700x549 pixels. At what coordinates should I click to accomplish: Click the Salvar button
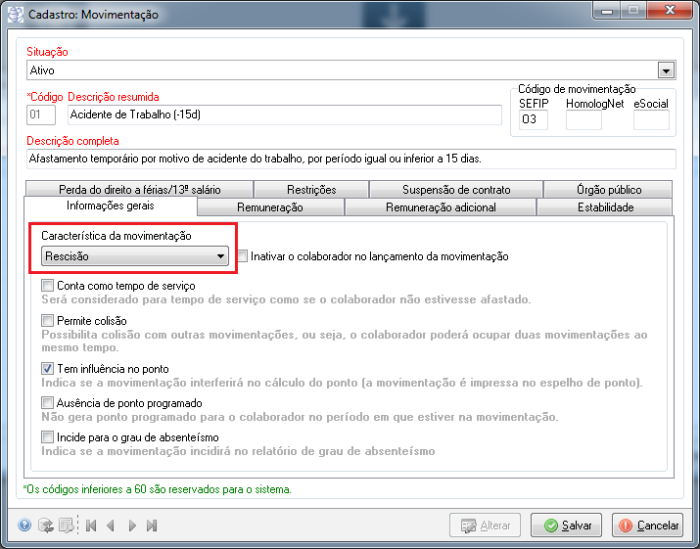567,525
